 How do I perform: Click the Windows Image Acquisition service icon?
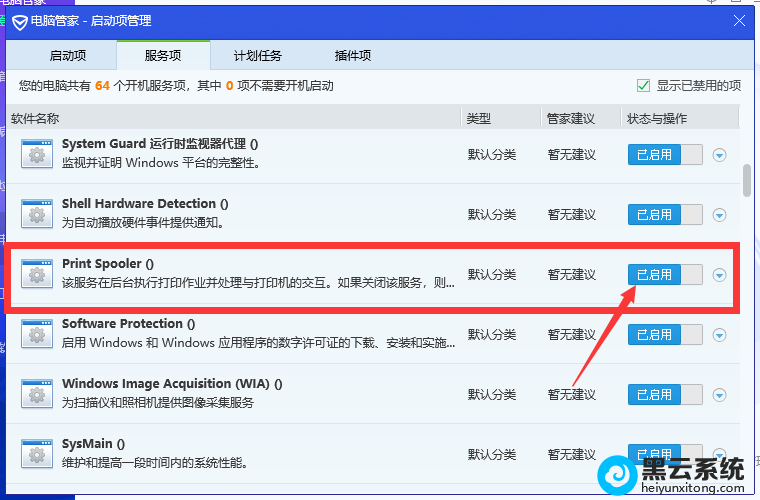pyautogui.click(x=37, y=393)
